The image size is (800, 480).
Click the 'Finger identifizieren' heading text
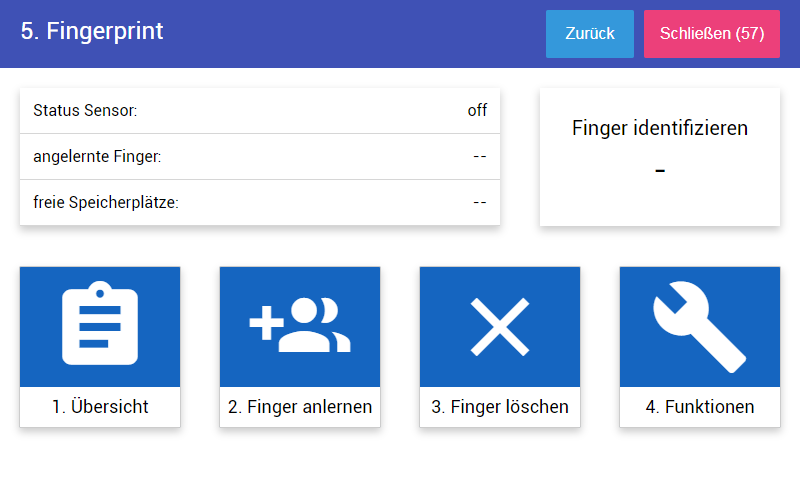click(660, 128)
